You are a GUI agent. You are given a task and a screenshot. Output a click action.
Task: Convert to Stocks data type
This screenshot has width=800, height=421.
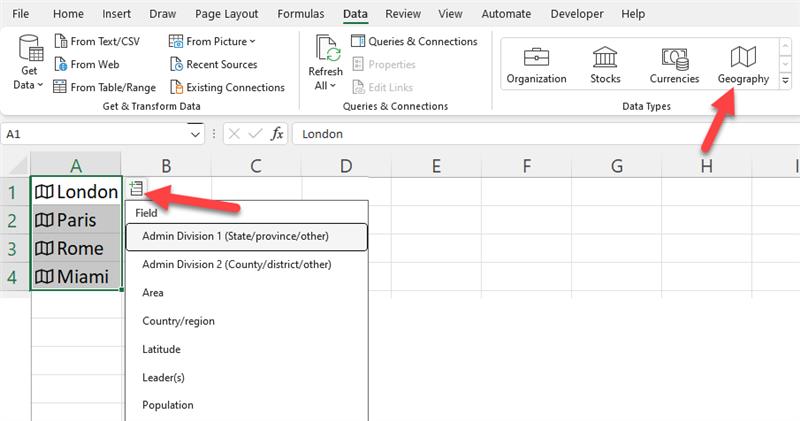click(605, 65)
